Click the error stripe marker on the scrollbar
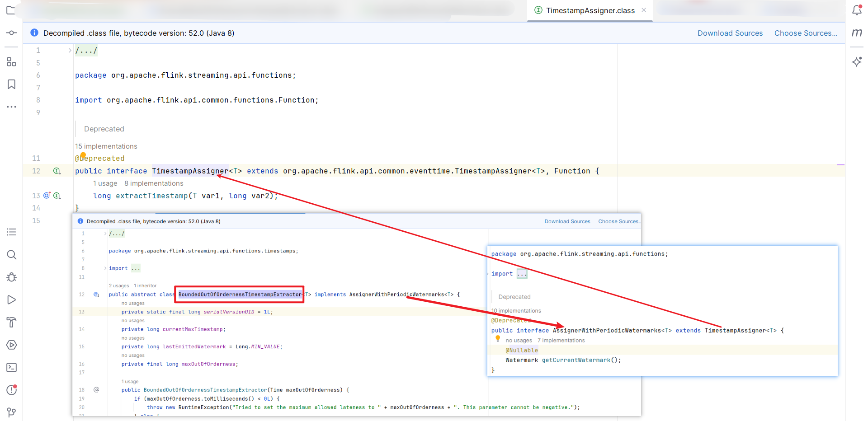Screen dimensions: 868x421 [x=840, y=164]
